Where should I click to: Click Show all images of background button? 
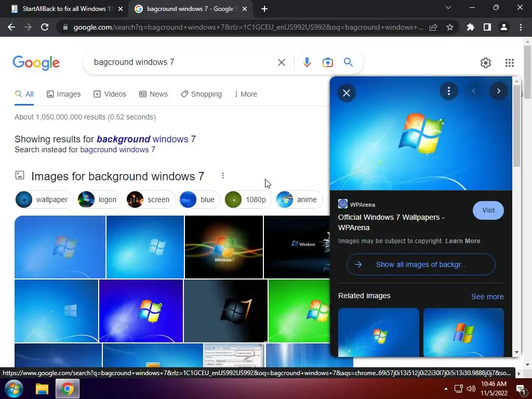pos(421,264)
